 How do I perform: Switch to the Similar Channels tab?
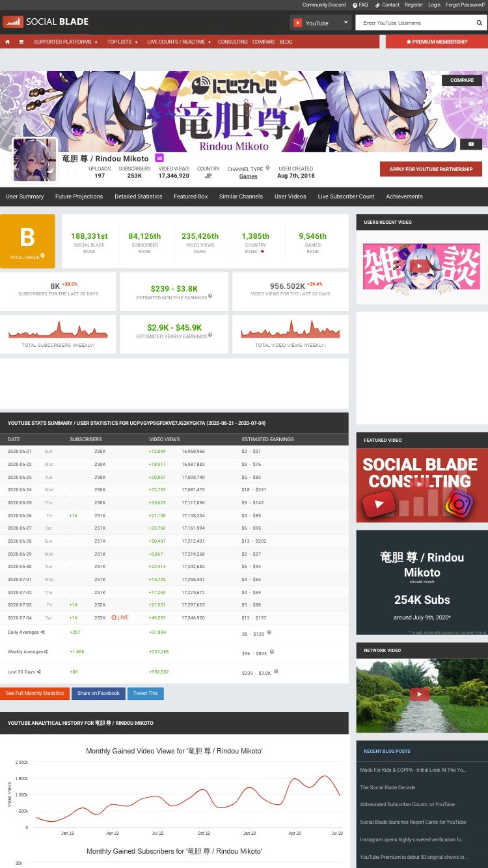coord(241,197)
